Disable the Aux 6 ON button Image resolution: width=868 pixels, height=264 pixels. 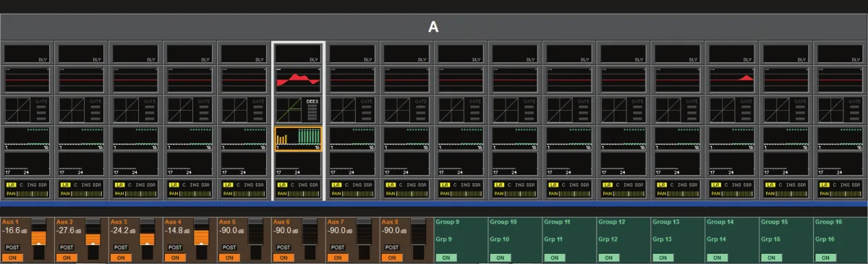coord(284,257)
